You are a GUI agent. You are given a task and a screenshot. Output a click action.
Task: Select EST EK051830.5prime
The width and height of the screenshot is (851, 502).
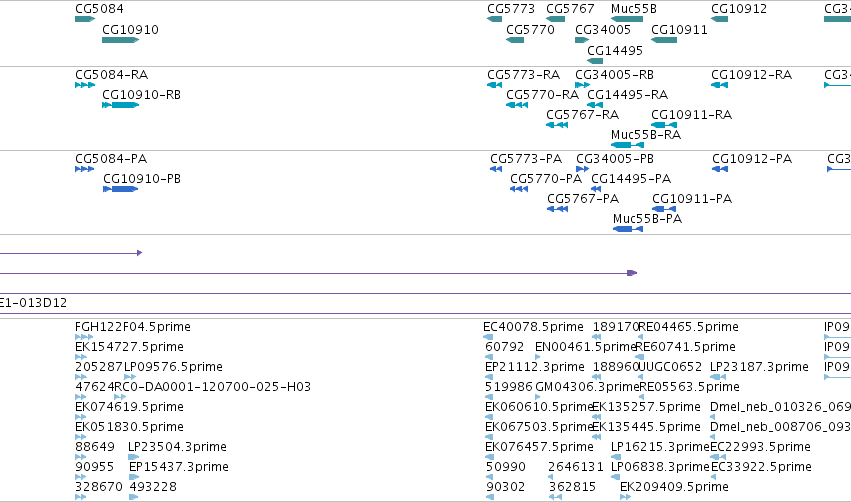pyautogui.click(x=81, y=437)
